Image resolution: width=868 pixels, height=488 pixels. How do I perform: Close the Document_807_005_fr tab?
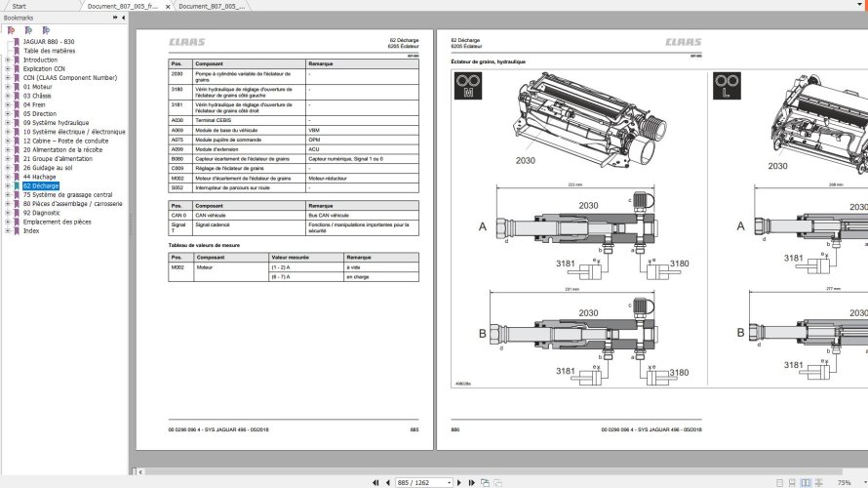[x=168, y=7]
